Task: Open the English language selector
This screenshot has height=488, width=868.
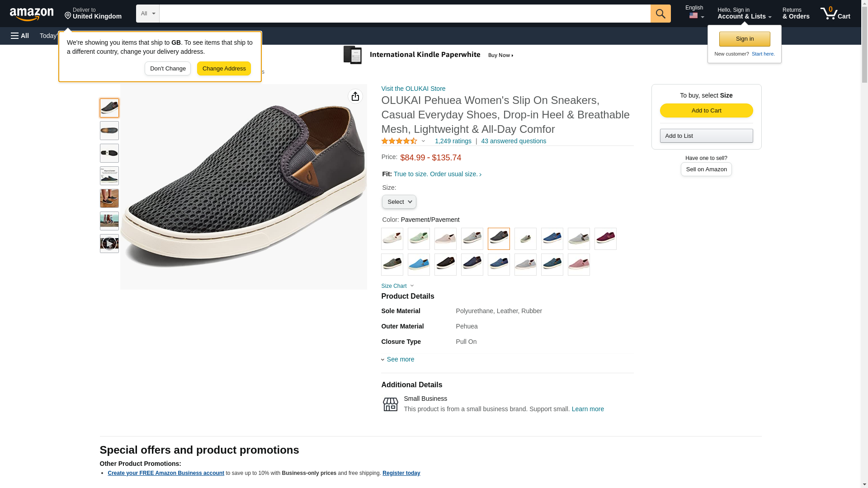Action: (x=694, y=13)
